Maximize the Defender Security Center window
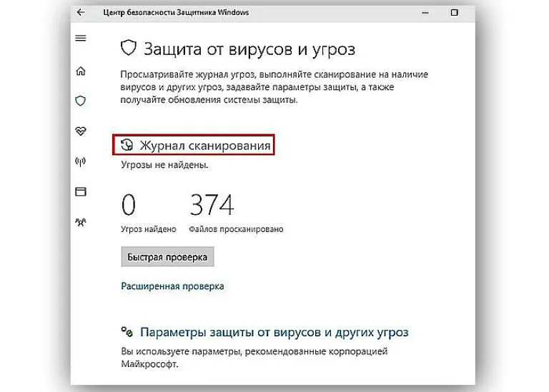 [x=454, y=13]
